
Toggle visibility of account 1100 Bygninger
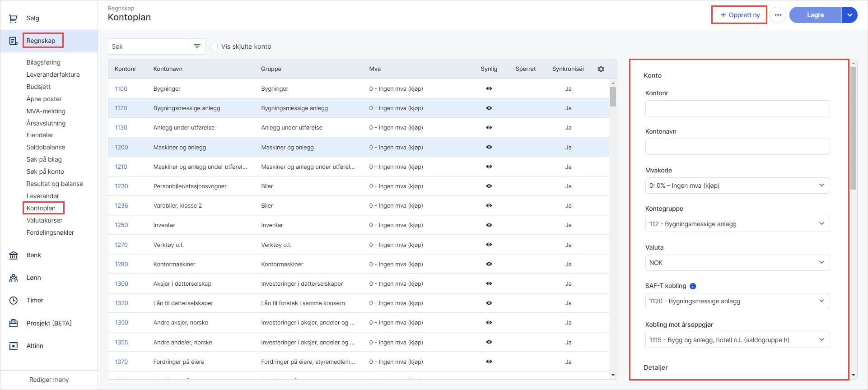click(x=489, y=89)
